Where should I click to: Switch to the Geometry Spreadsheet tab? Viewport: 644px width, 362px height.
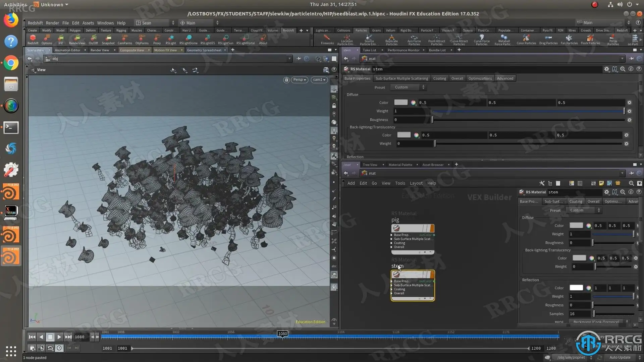[204, 50]
